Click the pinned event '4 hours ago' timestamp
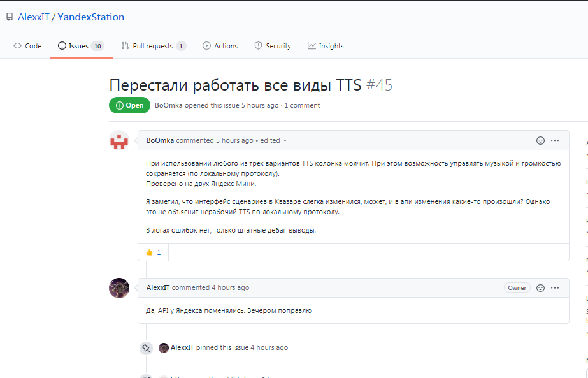Viewport: 588px width, 378px height. [x=269, y=347]
